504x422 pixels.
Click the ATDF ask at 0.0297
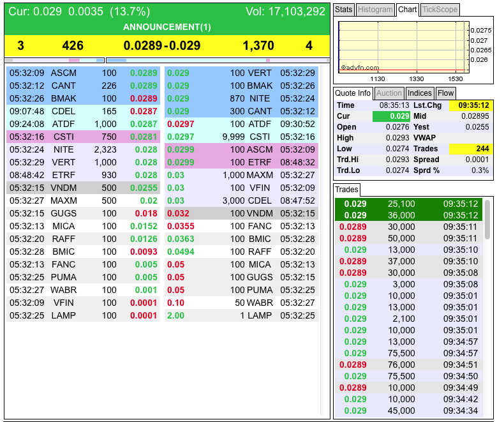point(241,124)
